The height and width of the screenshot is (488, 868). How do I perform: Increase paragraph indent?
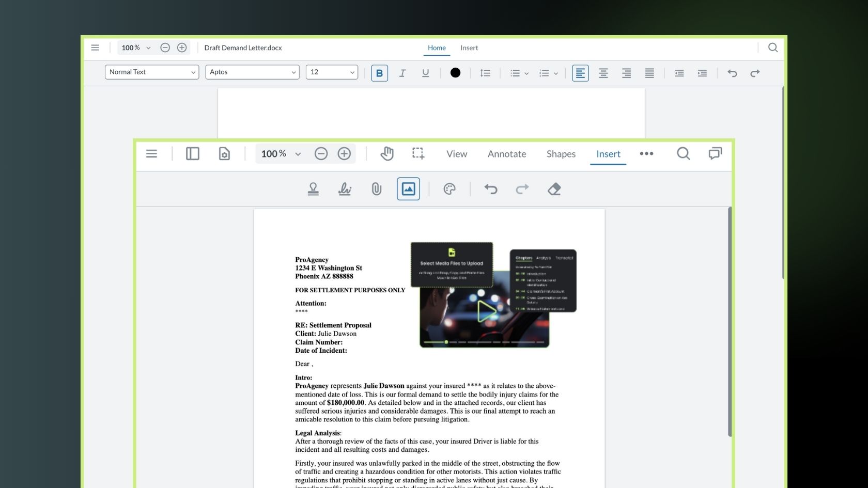click(702, 73)
